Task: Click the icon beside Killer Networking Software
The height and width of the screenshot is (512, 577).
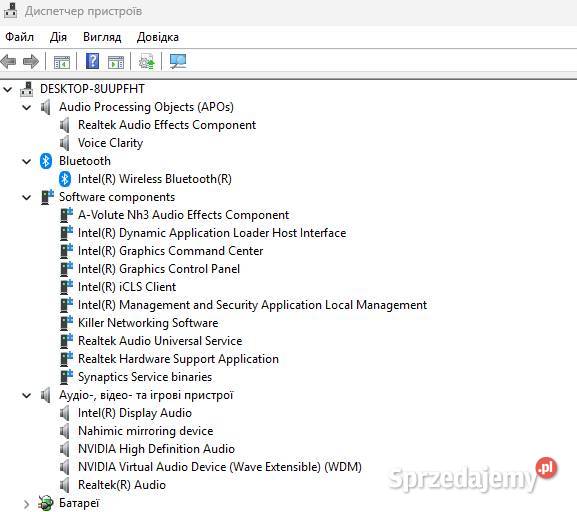Action: [66, 323]
